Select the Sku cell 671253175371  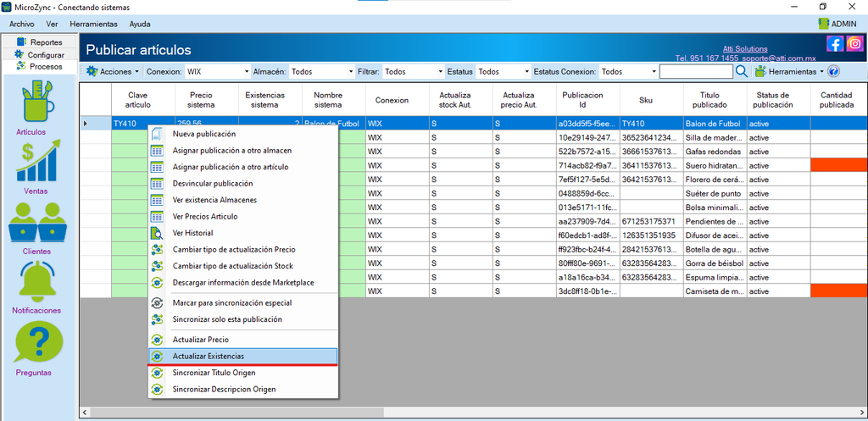652,221
